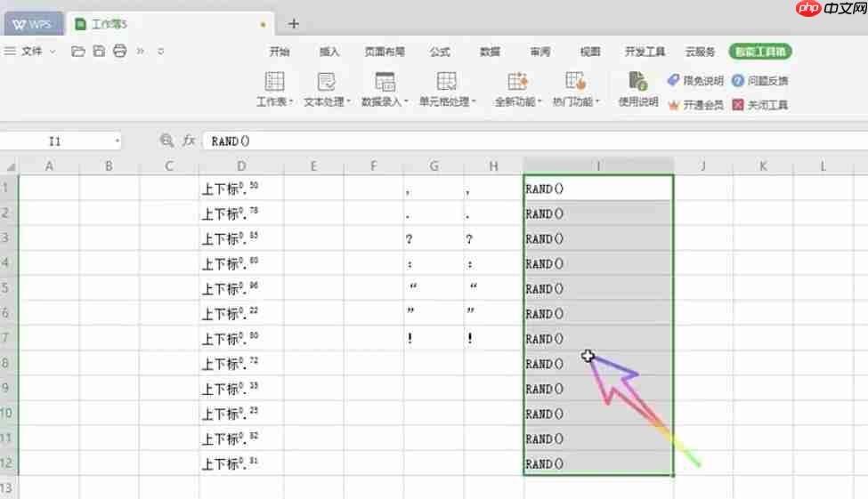Open the 热门功能 icon
This screenshot has width=868, height=499.
click(576, 81)
